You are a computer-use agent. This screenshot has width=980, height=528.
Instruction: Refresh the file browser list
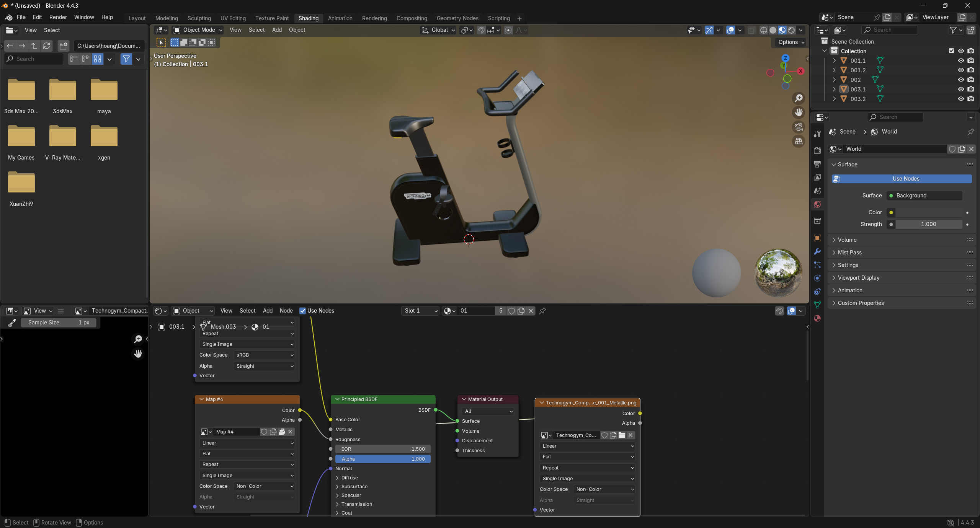[x=46, y=46]
